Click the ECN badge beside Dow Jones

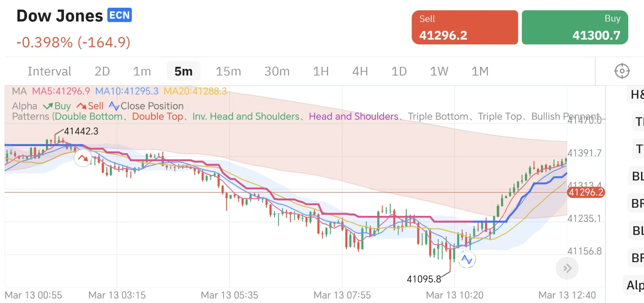(119, 15)
